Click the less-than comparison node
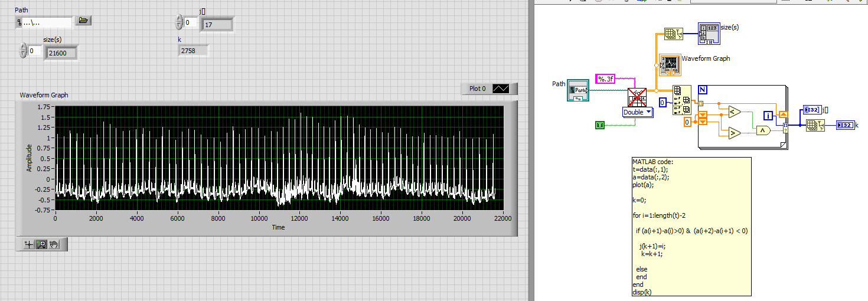This screenshot has width=868, height=301. pyautogui.click(x=735, y=111)
